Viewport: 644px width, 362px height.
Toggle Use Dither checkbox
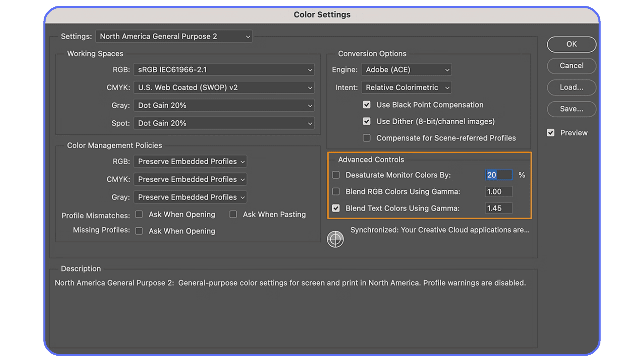click(x=367, y=121)
